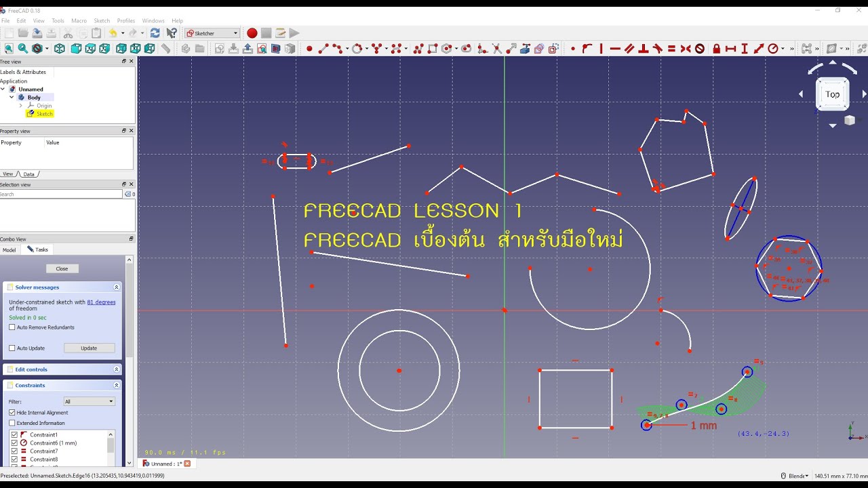Click the Fit selection zoom icon

point(23,48)
